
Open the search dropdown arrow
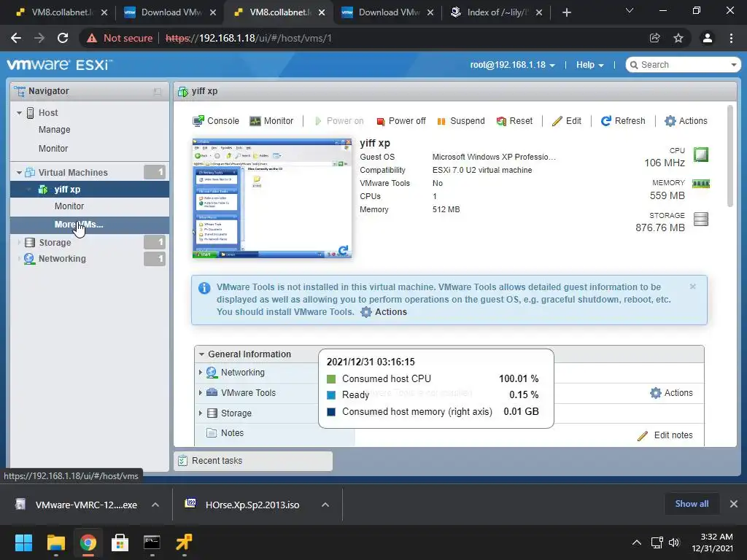734,65
